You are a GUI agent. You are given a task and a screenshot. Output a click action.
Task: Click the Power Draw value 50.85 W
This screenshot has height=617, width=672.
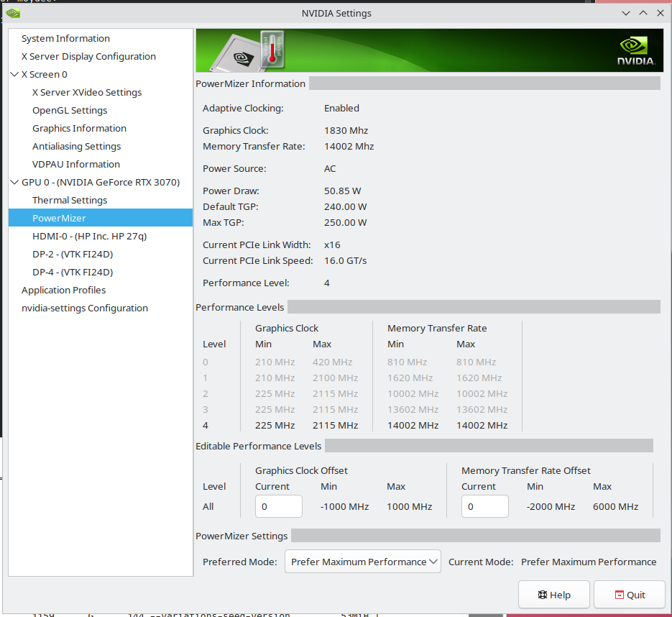point(342,191)
